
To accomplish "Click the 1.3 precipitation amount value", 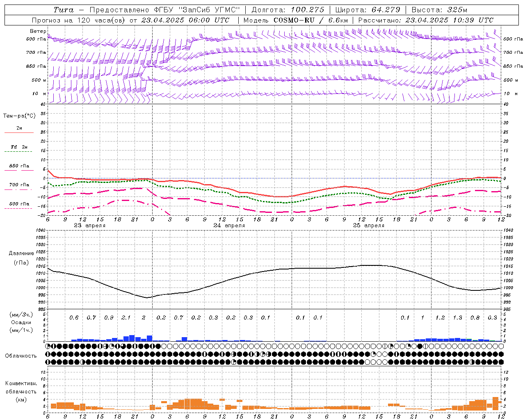I will pos(457,317).
